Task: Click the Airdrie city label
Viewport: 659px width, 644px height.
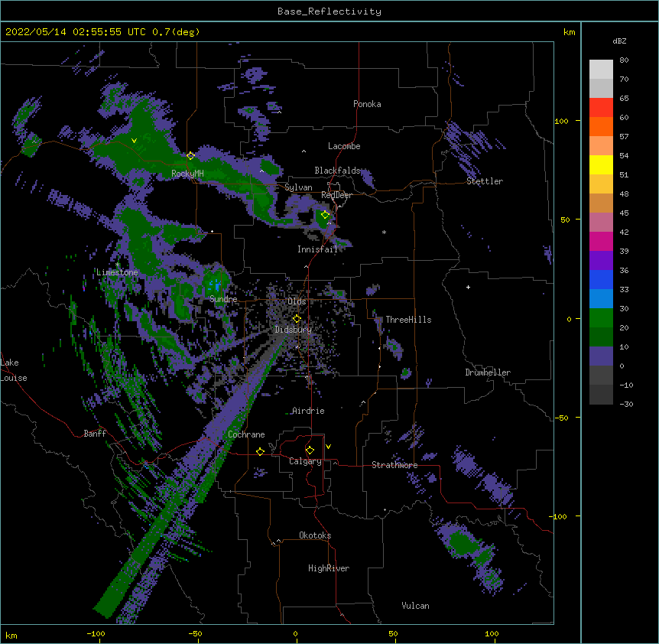Action: coord(308,411)
